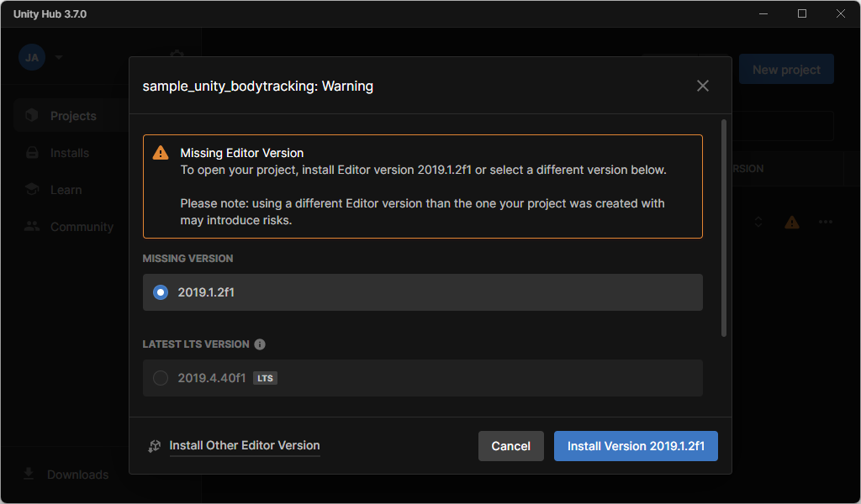Open the project's three-dot more menu
The height and width of the screenshot is (504, 861).
(x=826, y=222)
